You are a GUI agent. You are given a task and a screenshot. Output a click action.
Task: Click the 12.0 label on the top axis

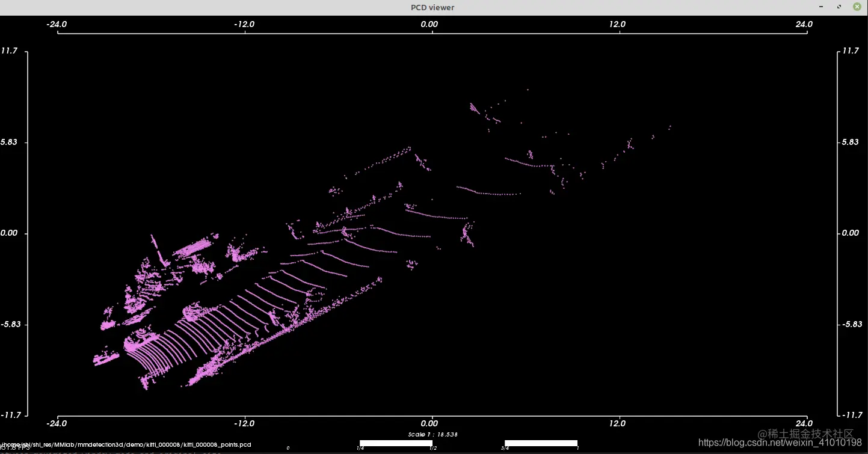pyautogui.click(x=618, y=24)
